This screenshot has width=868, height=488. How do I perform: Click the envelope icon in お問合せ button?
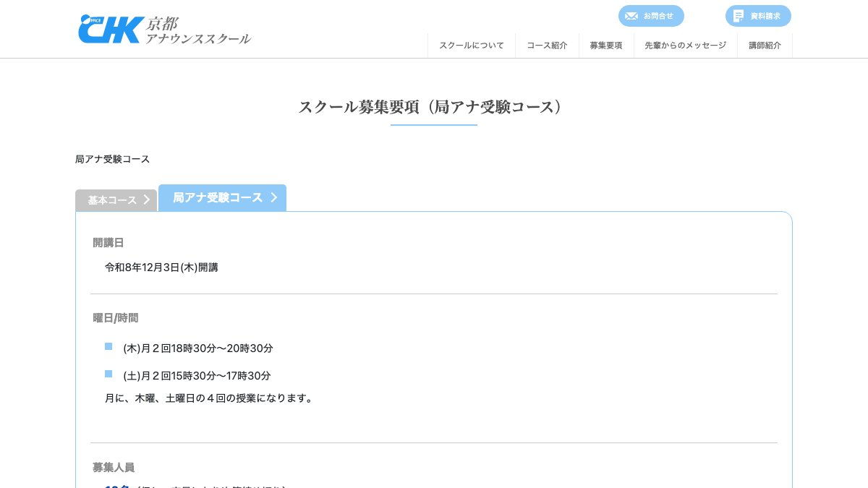click(x=631, y=16)
